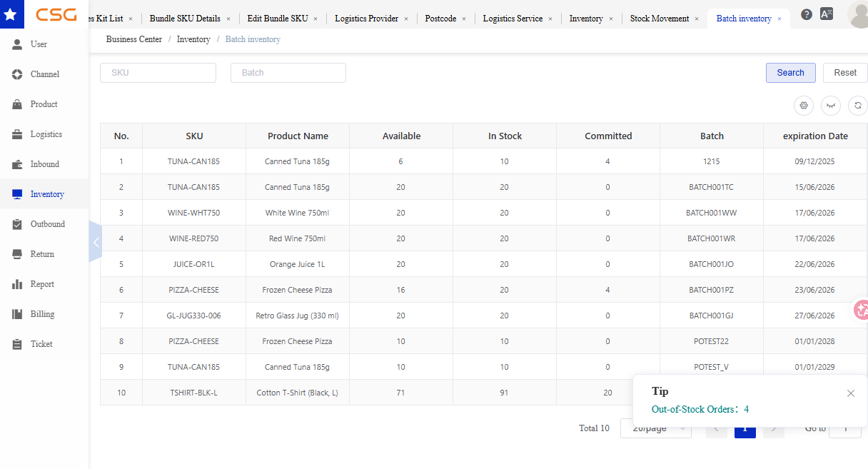Click expiration date 23/06/2026
The image size is (868, 469).
pyautogui.click(x=815, y=290)
